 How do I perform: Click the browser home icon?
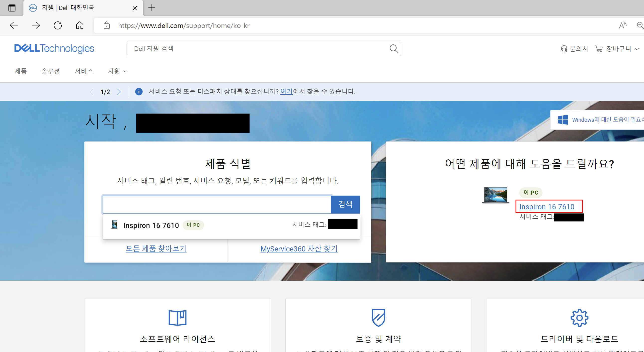[x=80, y=25]
